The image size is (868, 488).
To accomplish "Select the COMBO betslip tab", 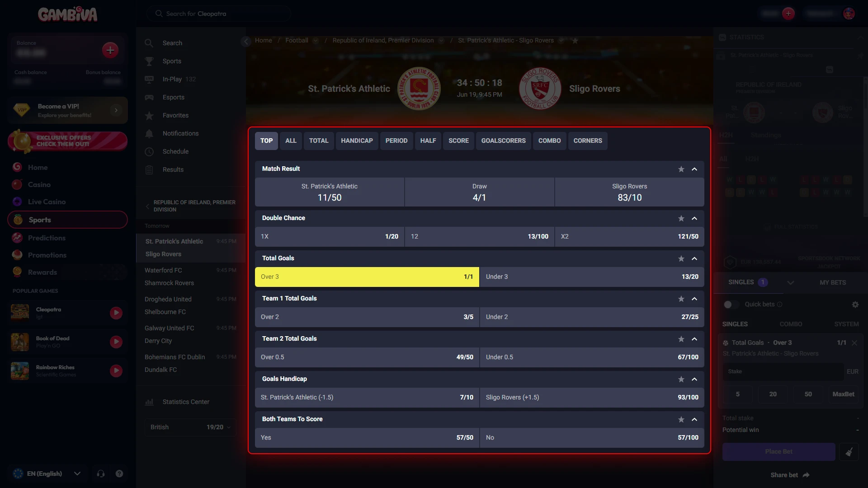I will [x=791, y=324].
